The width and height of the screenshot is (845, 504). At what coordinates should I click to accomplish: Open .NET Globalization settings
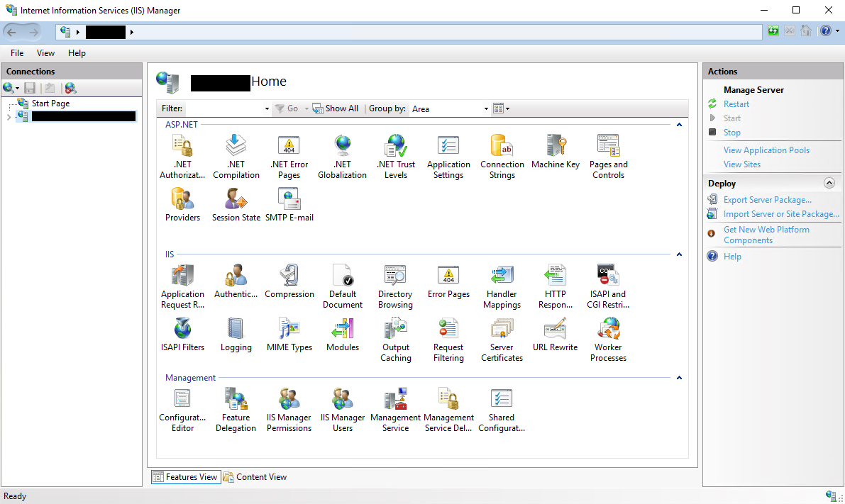[x=342, y=157]
